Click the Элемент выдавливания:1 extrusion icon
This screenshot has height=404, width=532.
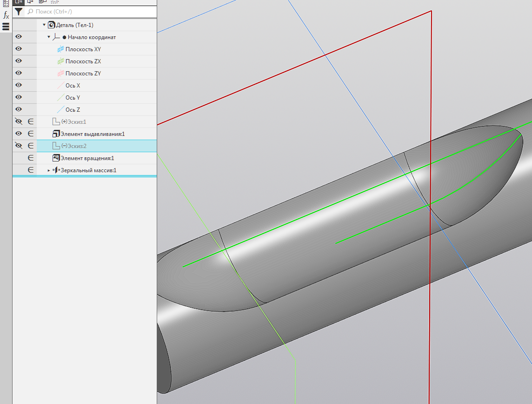click(x=56, y=134)
